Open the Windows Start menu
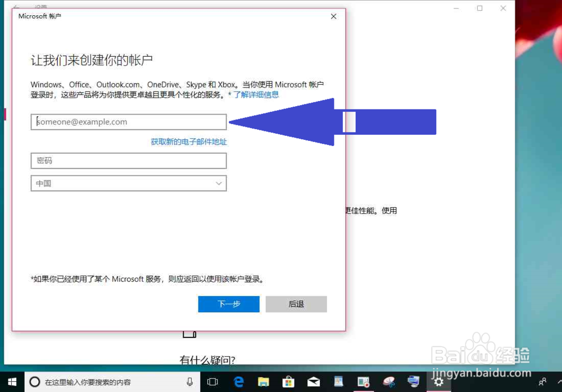The image size is (562, 392). click(x=12, y=382)
